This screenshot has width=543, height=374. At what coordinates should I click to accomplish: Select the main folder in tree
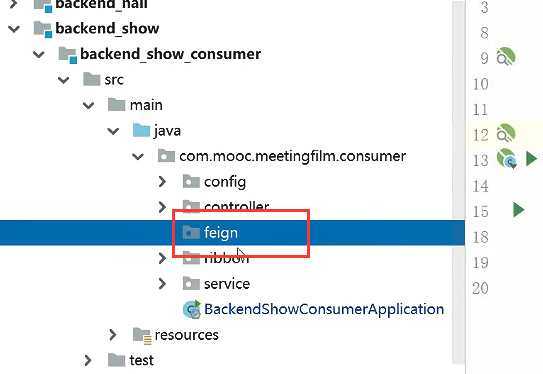[146, 105]
